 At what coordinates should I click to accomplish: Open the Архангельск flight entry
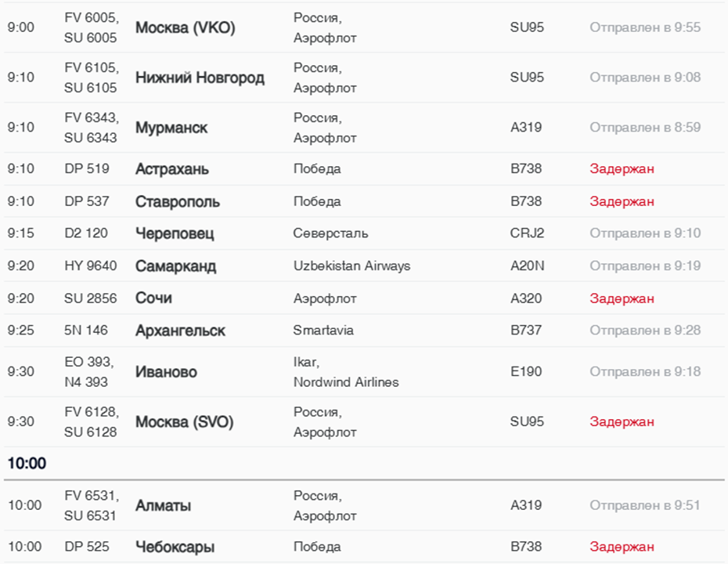coord(180,331)
